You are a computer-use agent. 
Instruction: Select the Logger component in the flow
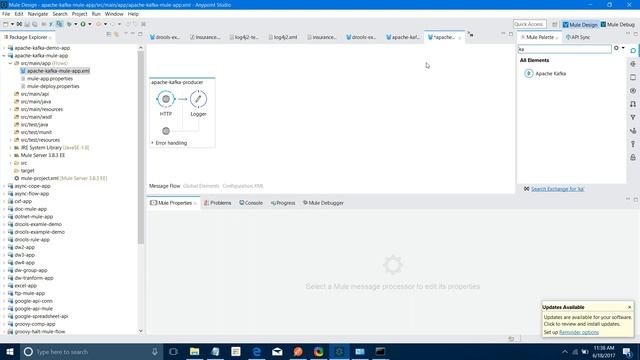pos(198,99)
